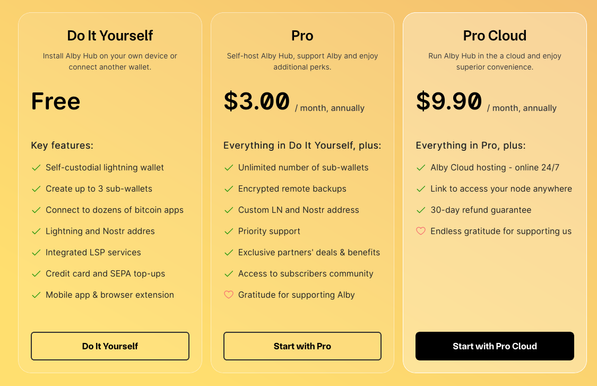This screenshot has width=597, height=386.
Task: Click the Do It Yourself button
Action: (x=110, y=346)
